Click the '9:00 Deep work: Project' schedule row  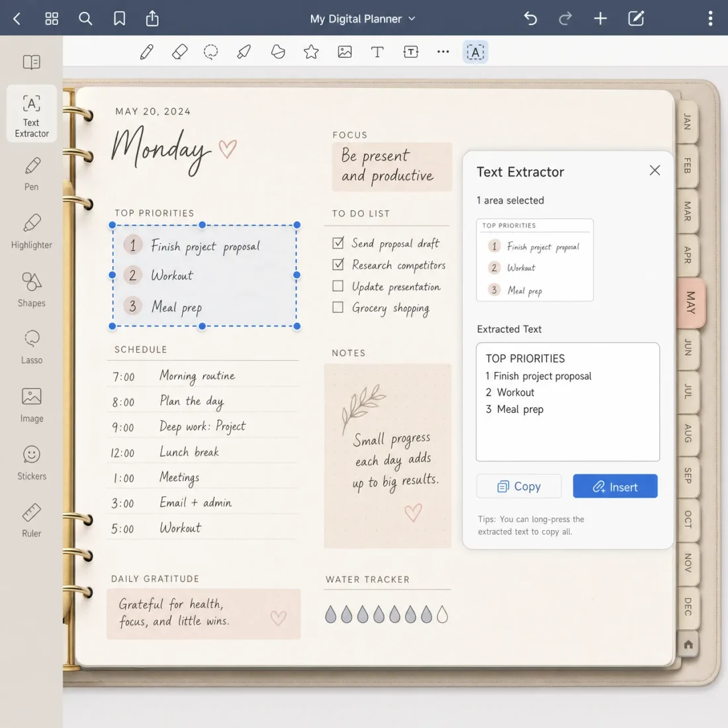203,427
